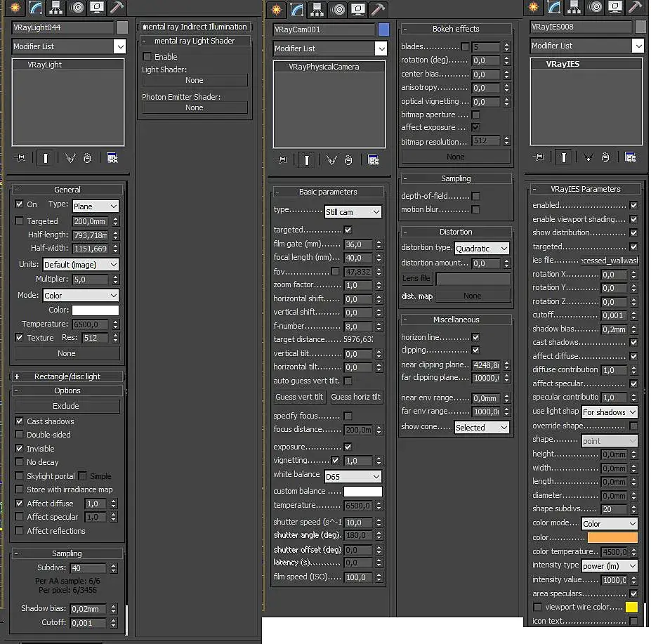Open Modify tab in VRayCam001 panel
This screenshot has height=644, width=651.
(x=296, y=9)
